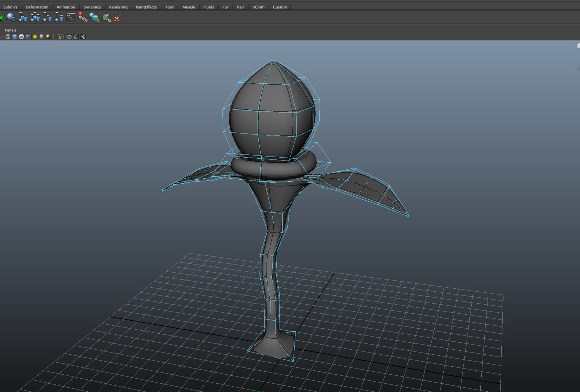Click the Custom menu item
The width and height of the screenshot is (580, 392).
coord(279,7)
